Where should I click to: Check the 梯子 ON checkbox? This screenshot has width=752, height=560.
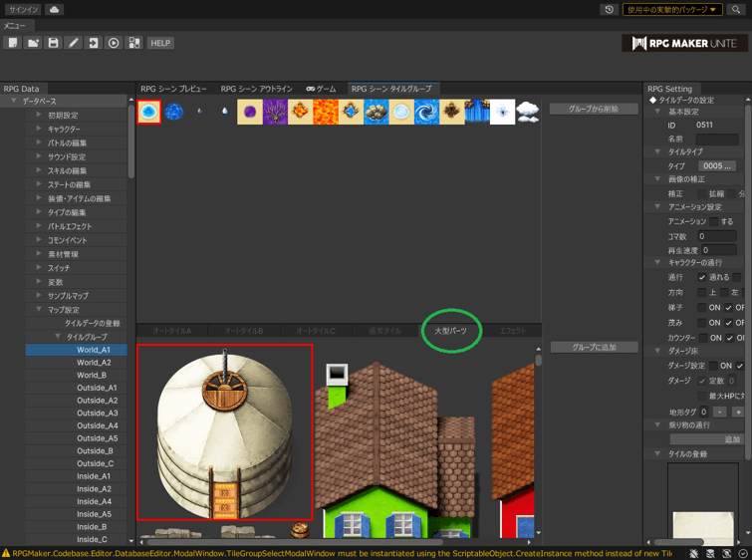click(702, 308)
